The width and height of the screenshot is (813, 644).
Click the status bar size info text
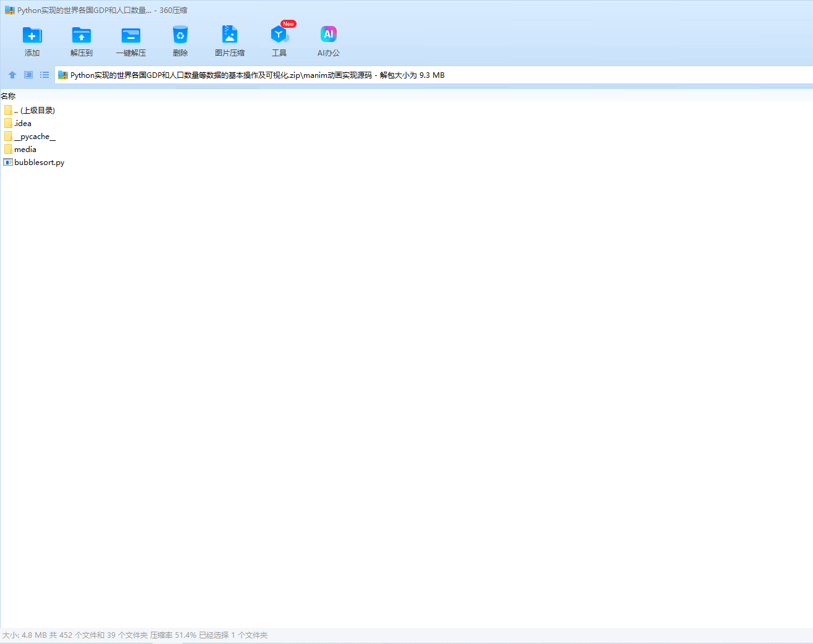pyautogui.click(x=135, y=635)
